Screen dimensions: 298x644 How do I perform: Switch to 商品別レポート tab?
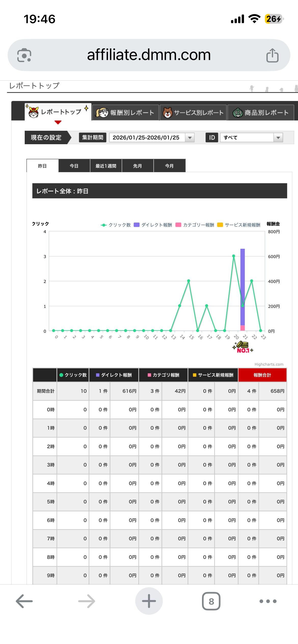[261, 113]
